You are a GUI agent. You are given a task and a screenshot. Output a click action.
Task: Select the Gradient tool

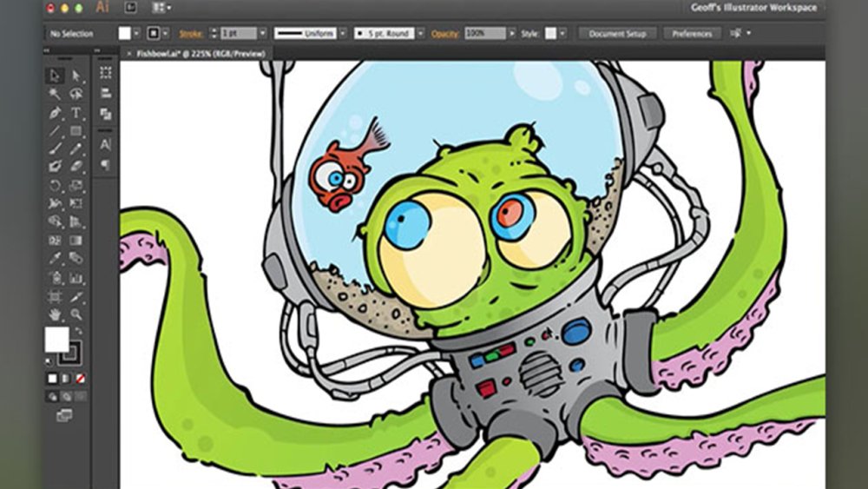[76, 241]
